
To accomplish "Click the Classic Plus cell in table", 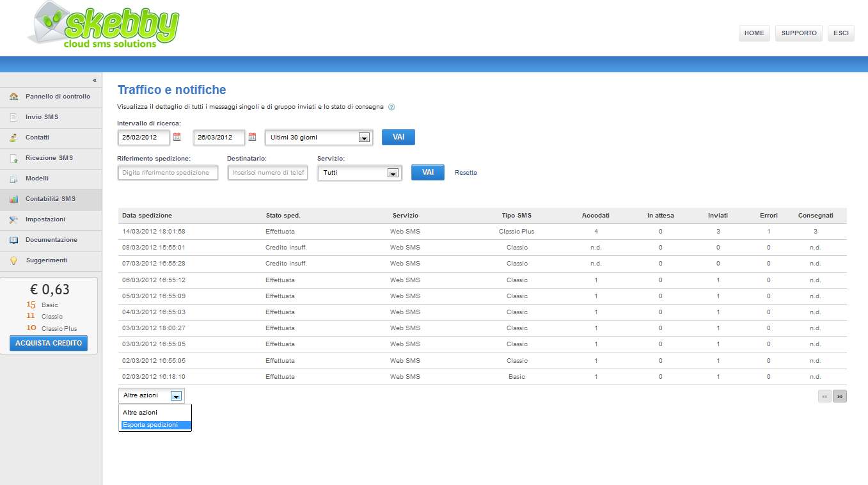I will pyautogui.click(x=517, y=232).
